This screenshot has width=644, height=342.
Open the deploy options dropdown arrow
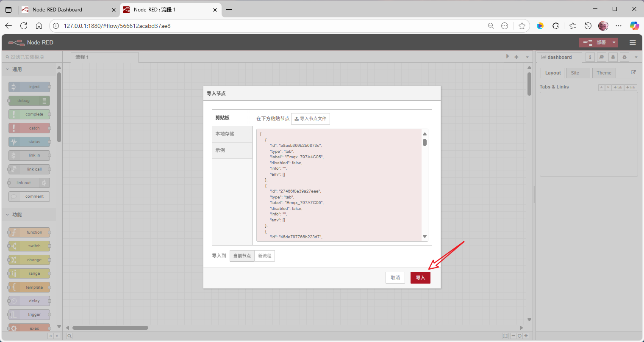pos(614,42)
